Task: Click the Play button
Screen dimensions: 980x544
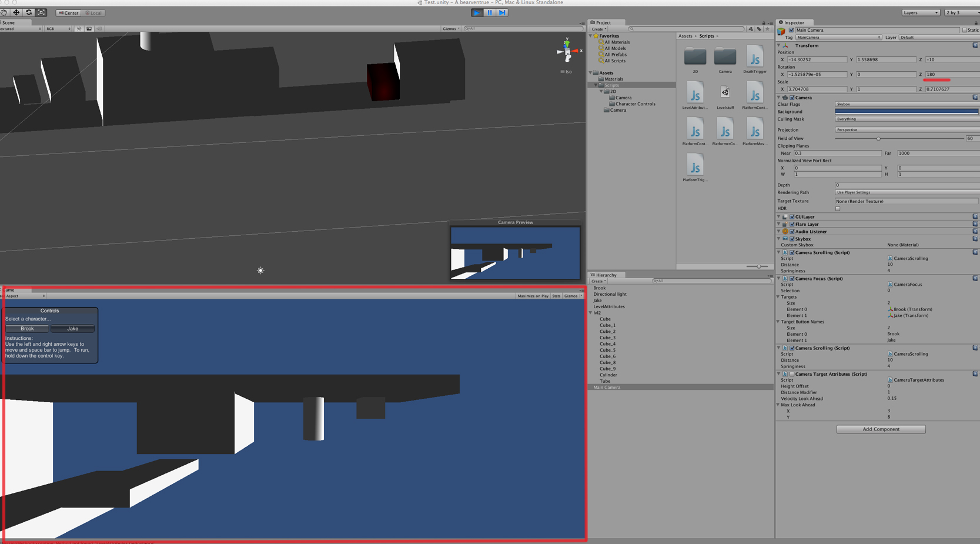Action: coord(477,12)
